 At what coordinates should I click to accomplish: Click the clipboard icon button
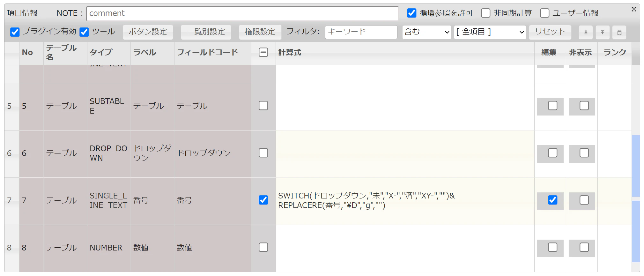619,32
